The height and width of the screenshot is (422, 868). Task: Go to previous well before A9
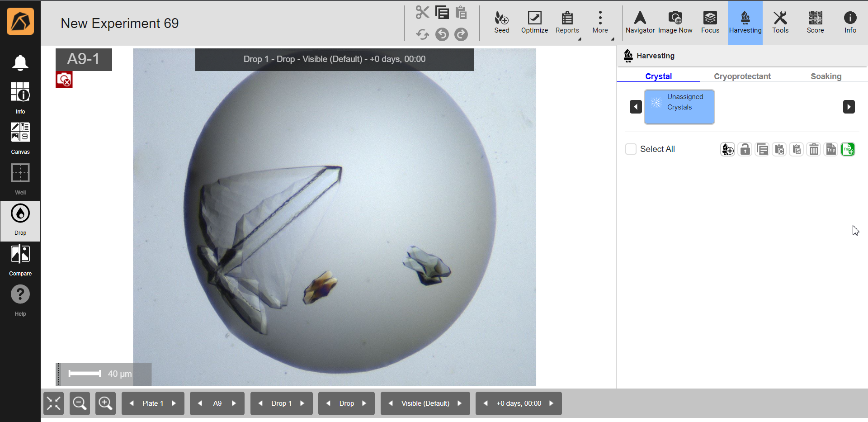coord(200,403)
